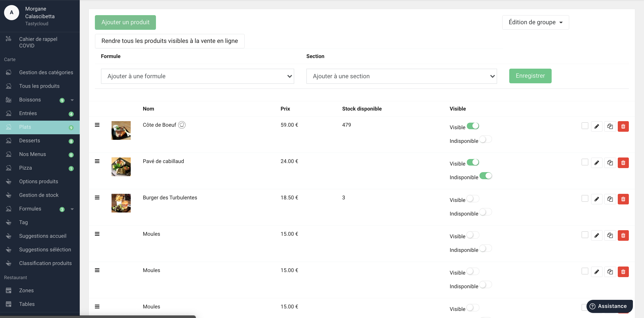Click the Boissons bottles icon
644x318 pixels.
9,100
